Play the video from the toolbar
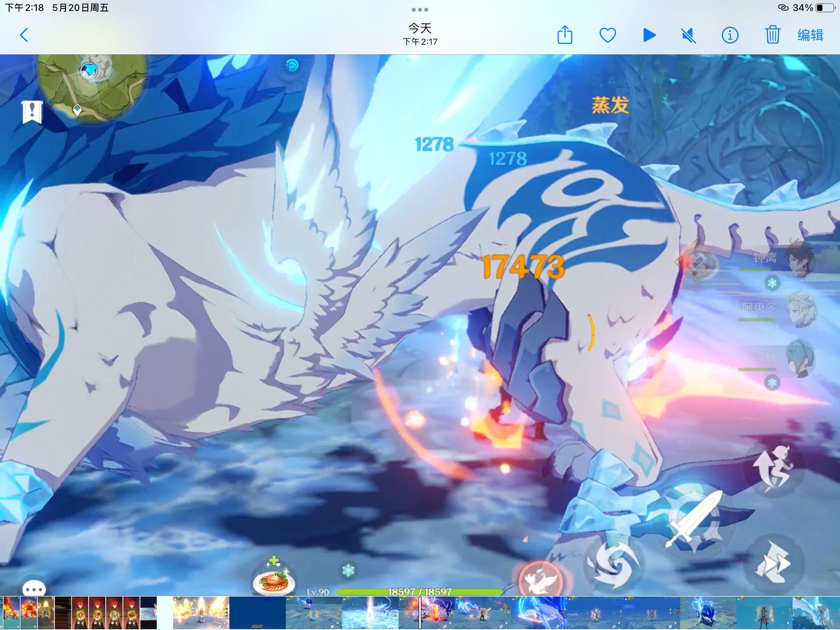This screenshot has width=840, height=630. click(649, 35)
